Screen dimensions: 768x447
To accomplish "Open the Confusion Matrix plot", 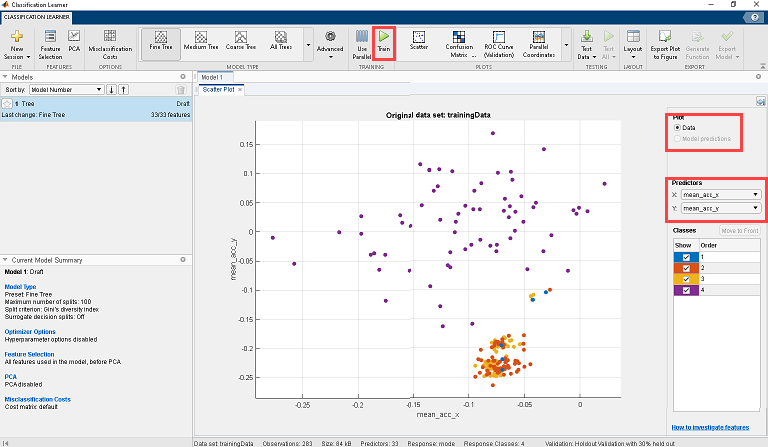I will pyautogui.click(x=459, y=41).
